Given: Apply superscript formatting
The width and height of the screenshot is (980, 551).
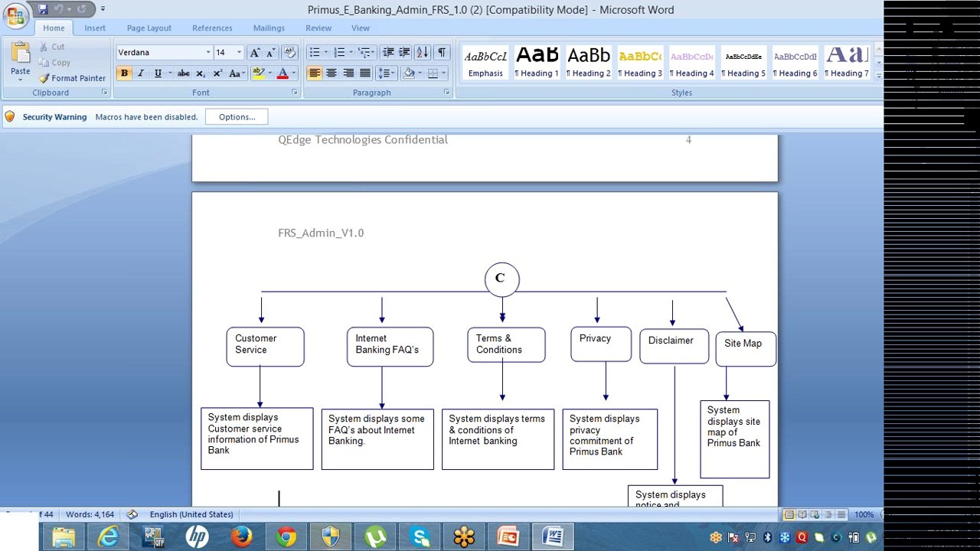Looking at the screenshot, I should [x=217, y=73].
